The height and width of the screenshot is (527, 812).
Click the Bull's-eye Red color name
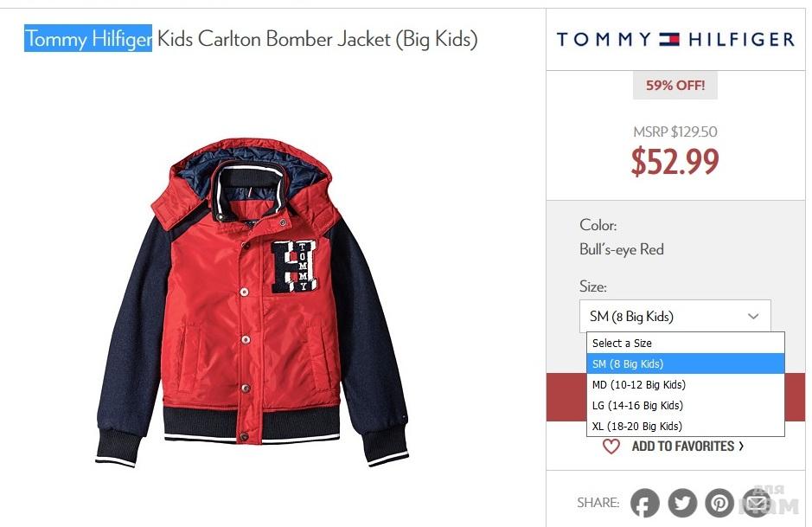point(622,249)
